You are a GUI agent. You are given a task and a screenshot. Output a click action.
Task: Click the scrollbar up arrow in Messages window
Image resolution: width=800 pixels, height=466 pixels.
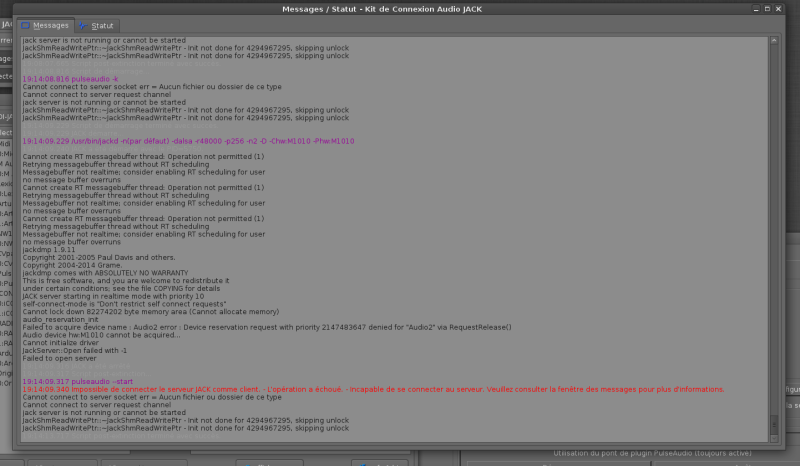774,40
